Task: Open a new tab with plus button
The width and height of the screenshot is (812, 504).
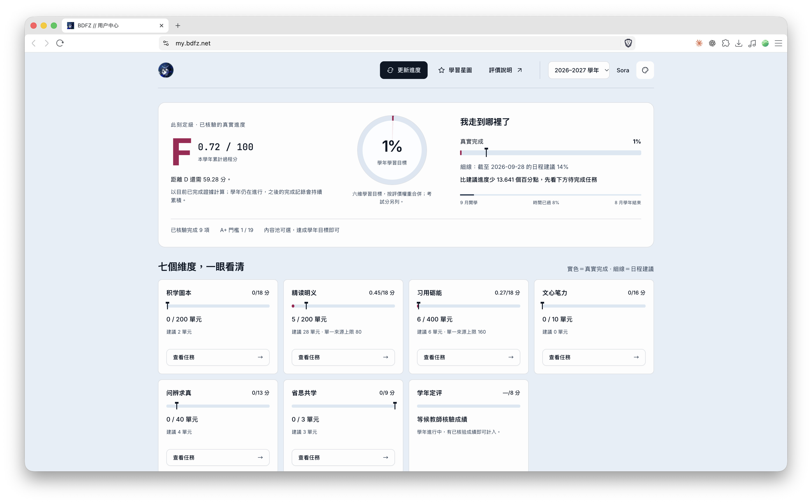Action: pos(178,25)
